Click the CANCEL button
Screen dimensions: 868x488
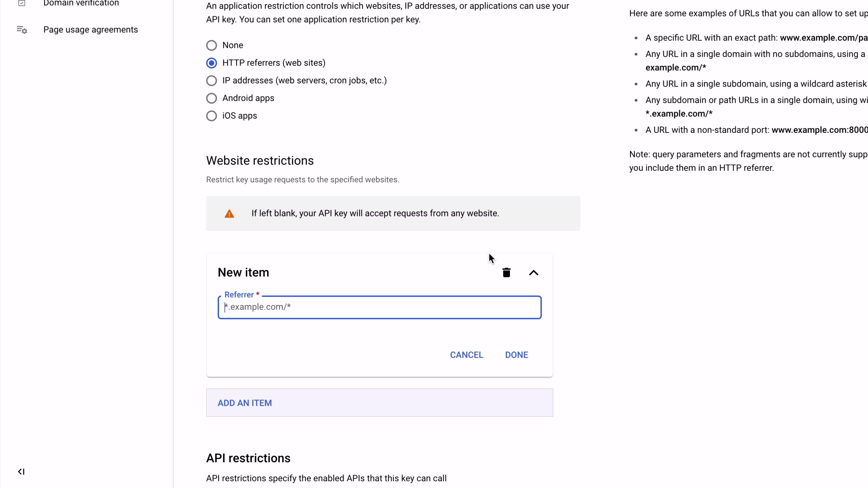pyautogui.click(x=467, y=354)
